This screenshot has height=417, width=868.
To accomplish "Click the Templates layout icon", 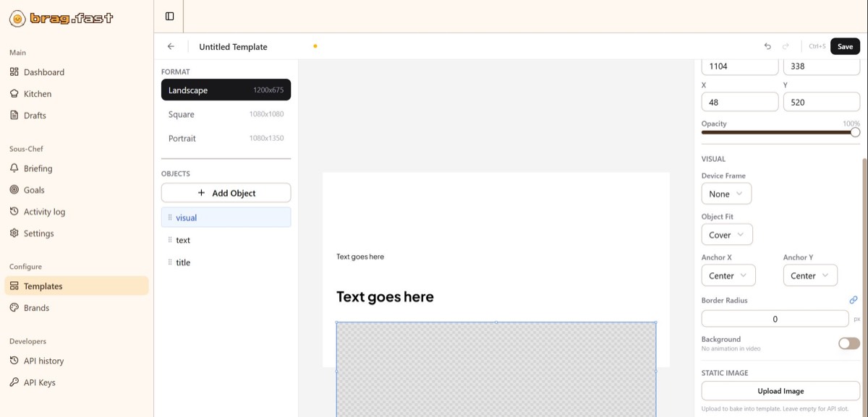I will pos(14,286).
